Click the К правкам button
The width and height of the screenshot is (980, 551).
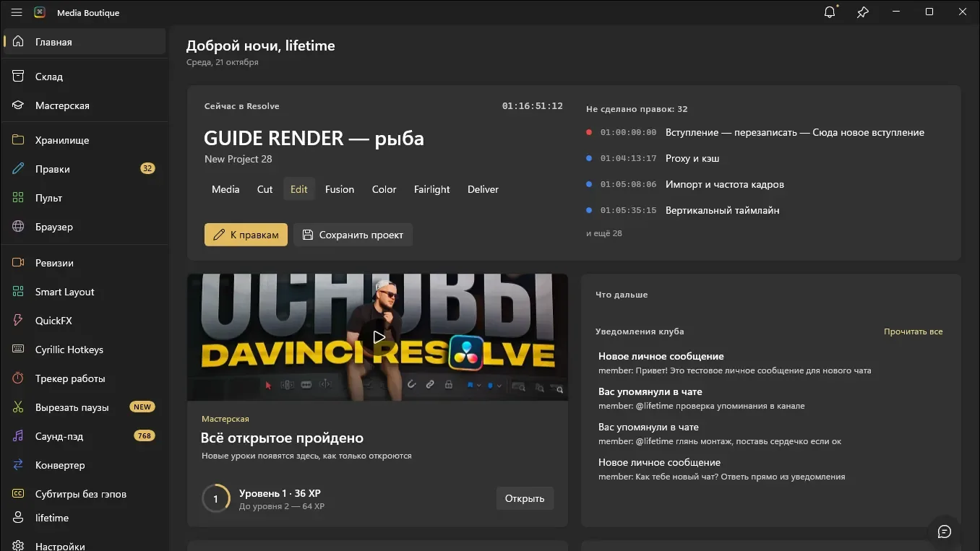pyautogui.click(x=246, y=235)
